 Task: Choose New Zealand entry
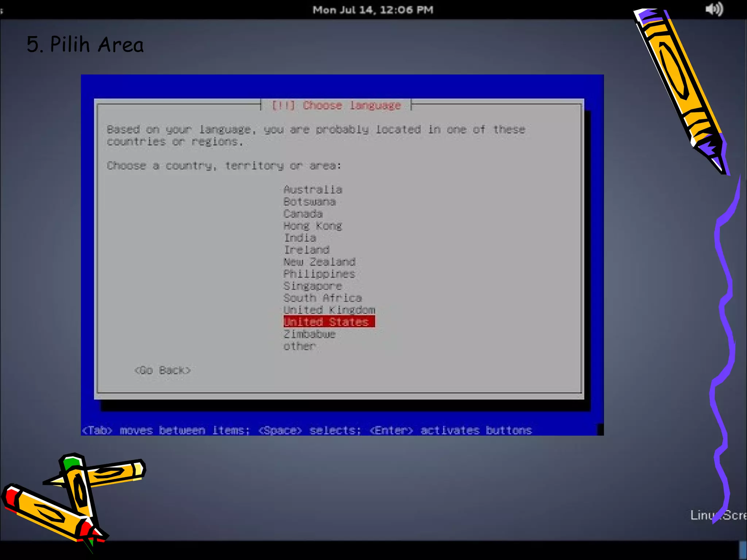(319, 262)
